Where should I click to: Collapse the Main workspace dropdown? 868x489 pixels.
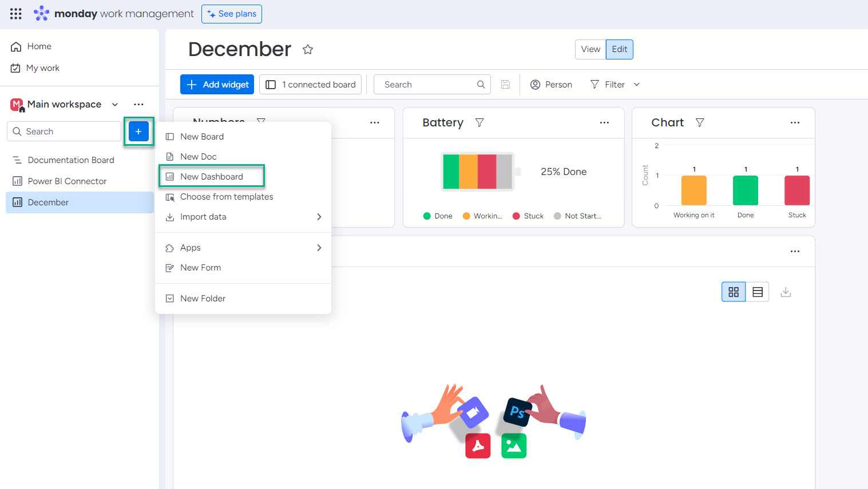pyautogui.click(x=114, y=104)
